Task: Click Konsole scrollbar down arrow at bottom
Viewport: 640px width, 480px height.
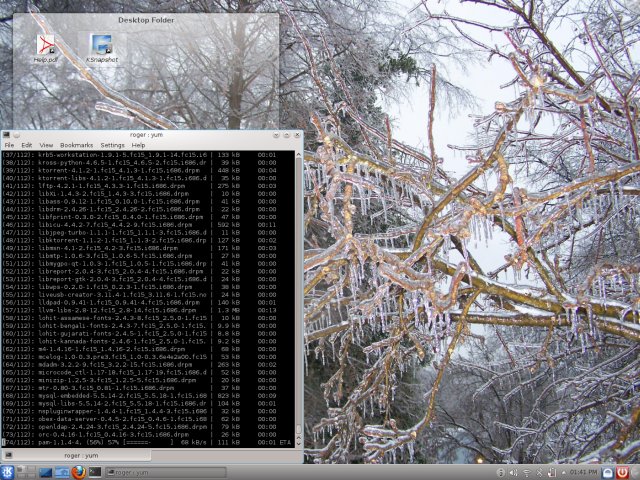Action: click(x=298, y=444)
